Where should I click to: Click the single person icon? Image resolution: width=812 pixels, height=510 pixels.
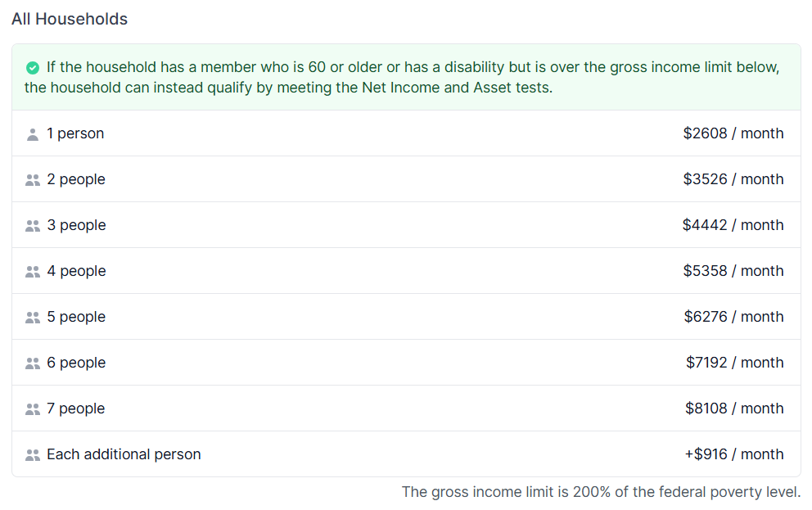pyautogui.click(x=33, y=134)
